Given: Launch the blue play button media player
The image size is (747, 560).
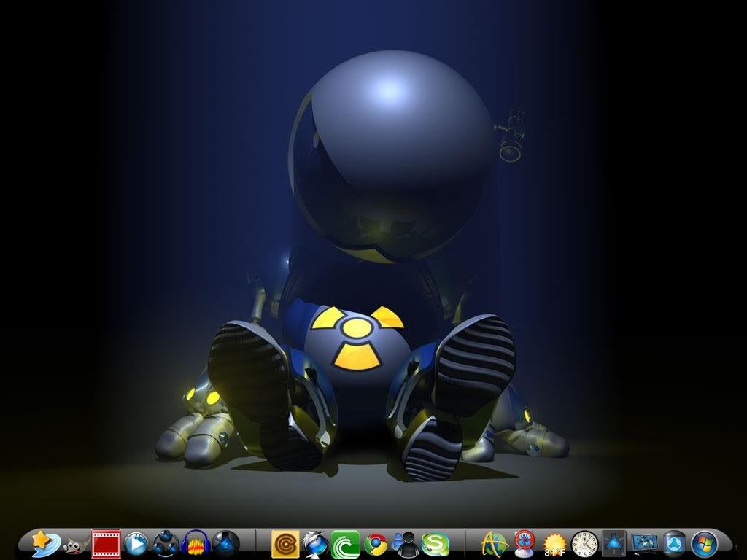Looking at the screenshot, I should coord(136,544).
